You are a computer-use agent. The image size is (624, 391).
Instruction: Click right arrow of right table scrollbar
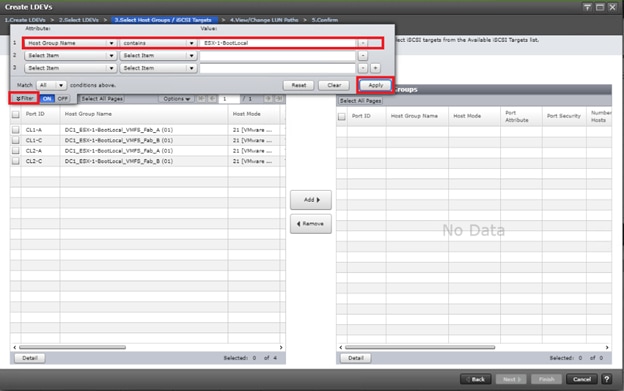click(607, 347)
